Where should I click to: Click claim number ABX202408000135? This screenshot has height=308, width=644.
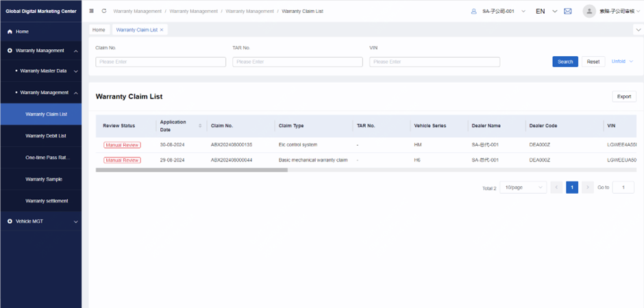pyautogui.click(x=232, y=145)
